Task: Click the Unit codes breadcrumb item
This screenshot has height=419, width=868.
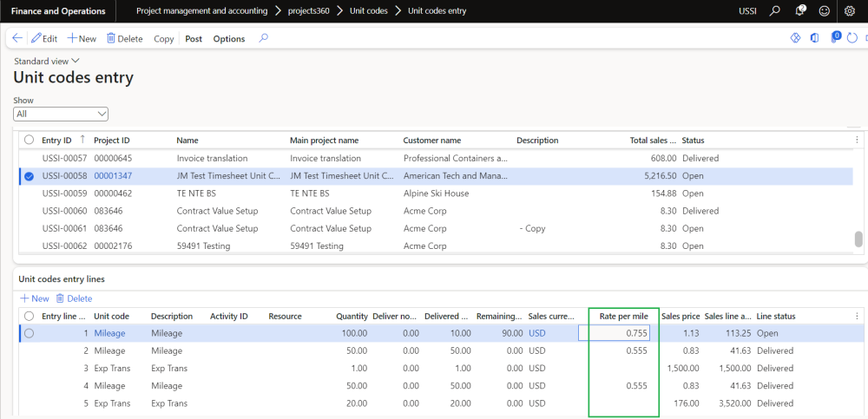Action: point(369,11)
